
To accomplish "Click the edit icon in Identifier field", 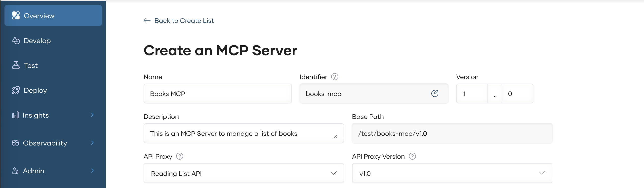I will (435, 94).
